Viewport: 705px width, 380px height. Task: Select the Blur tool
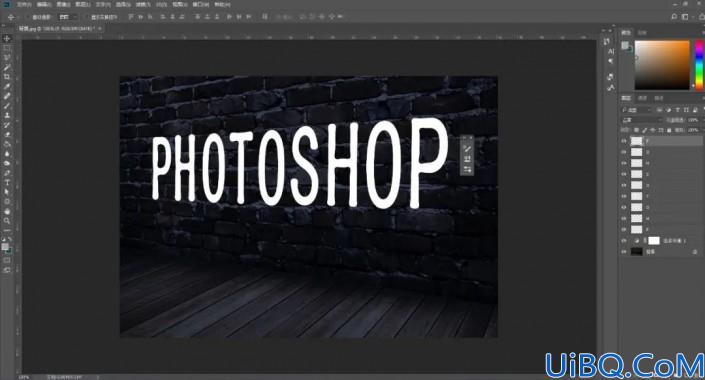(x=7, y=154)
